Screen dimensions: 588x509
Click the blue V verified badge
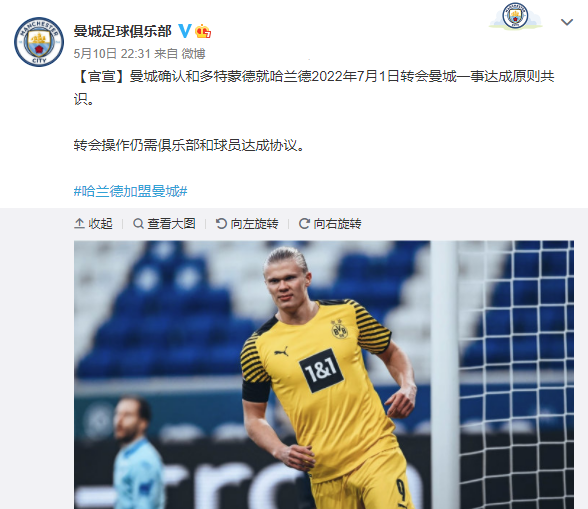coord(184,31)
